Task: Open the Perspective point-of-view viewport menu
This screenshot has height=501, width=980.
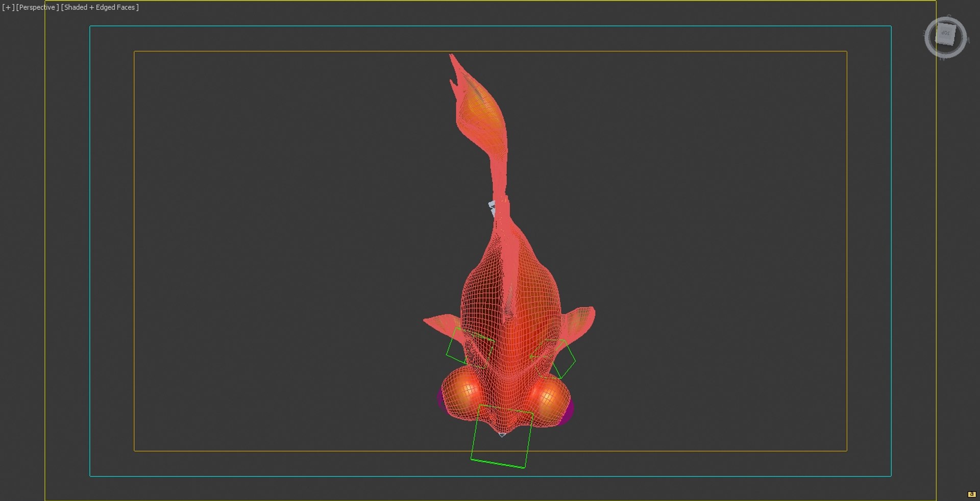Action: (x=37, y=7)
